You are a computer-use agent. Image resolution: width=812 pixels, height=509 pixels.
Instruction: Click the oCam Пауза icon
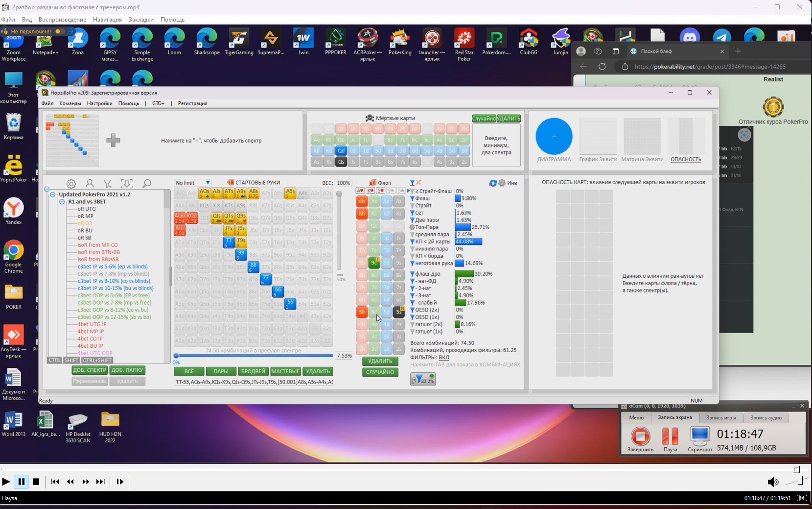click(x=670, y=436)
